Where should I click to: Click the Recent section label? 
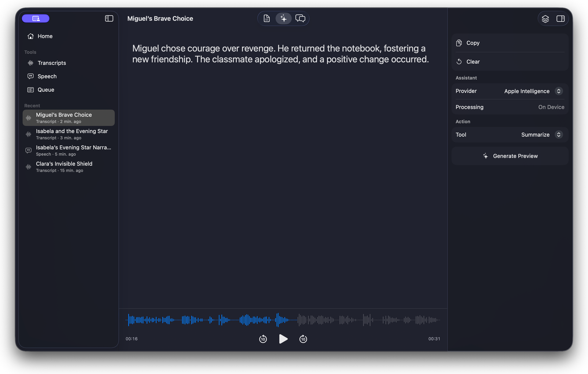32,106
